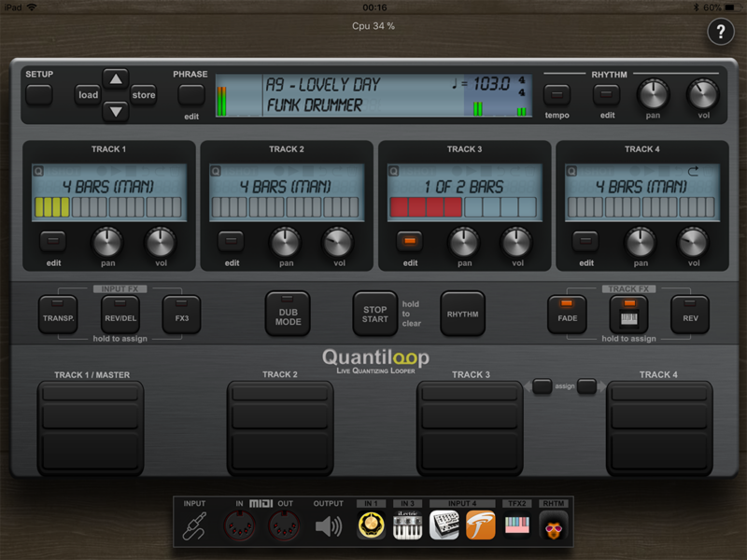
Task: Open the iLectric piano app on IN 3
Action: click(x=407, y=527)
